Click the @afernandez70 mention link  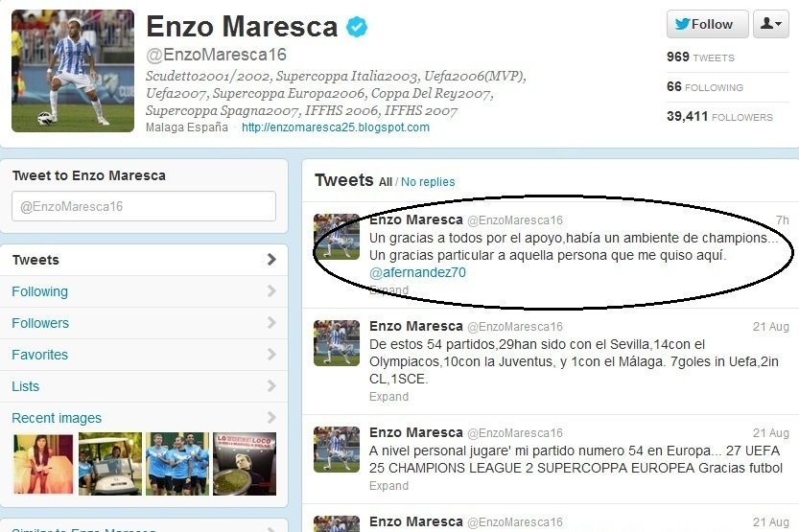point(417,272)
